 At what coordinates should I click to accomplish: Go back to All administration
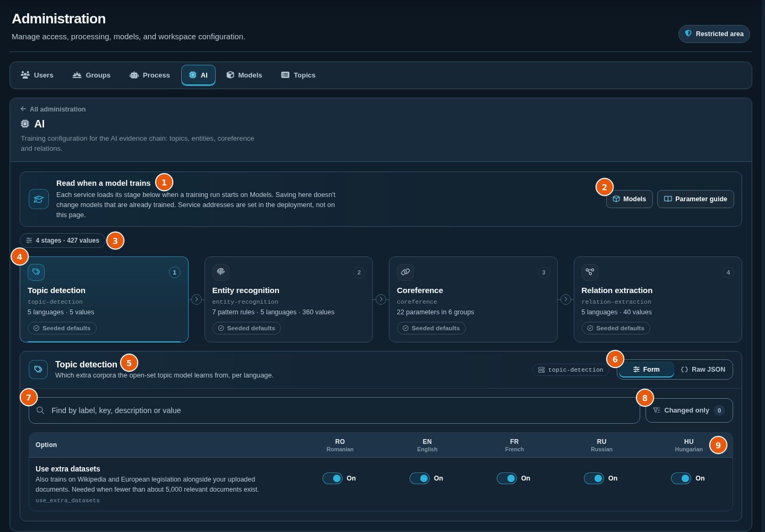(53, 109)
